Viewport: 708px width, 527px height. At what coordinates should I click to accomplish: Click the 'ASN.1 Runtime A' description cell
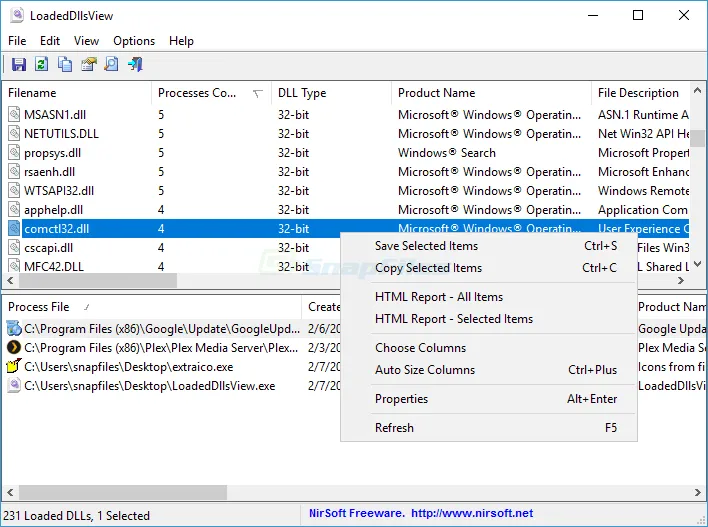click(x=643, y=115)
